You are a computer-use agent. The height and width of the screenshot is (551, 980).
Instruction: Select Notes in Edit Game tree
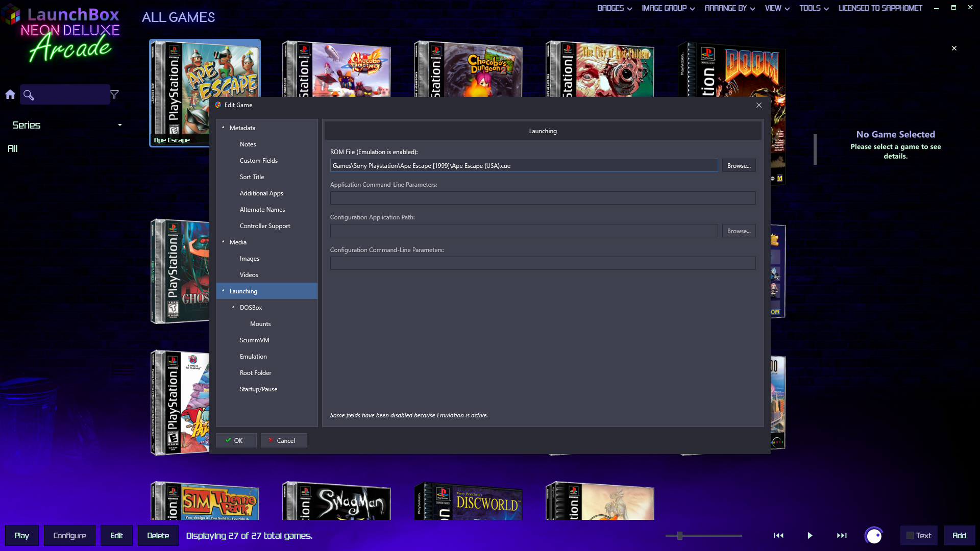(x=248, y=144)
